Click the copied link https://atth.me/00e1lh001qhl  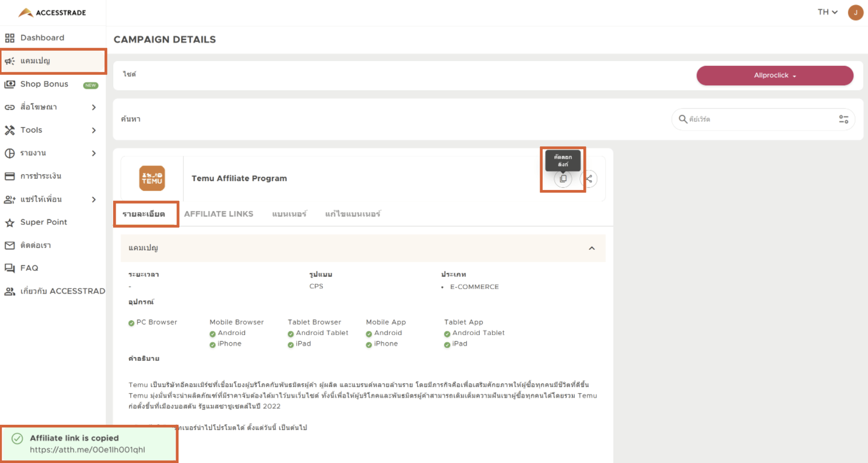87,450
